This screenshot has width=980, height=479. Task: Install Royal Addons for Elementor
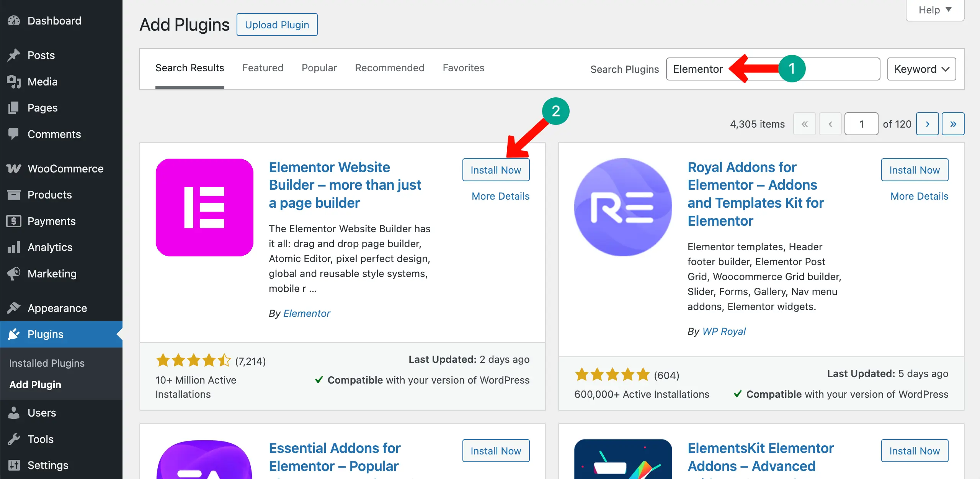tap(915, 170)
